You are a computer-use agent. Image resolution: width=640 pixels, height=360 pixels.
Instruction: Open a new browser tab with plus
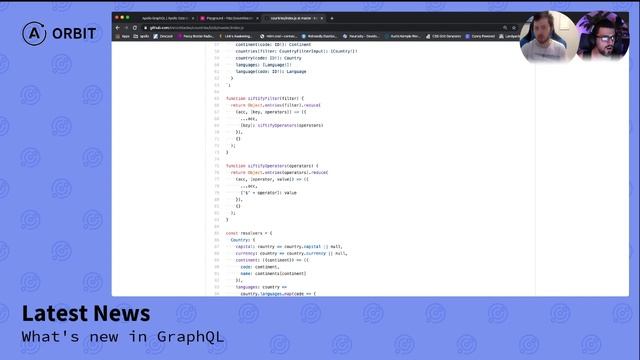(x=332, y=18)
